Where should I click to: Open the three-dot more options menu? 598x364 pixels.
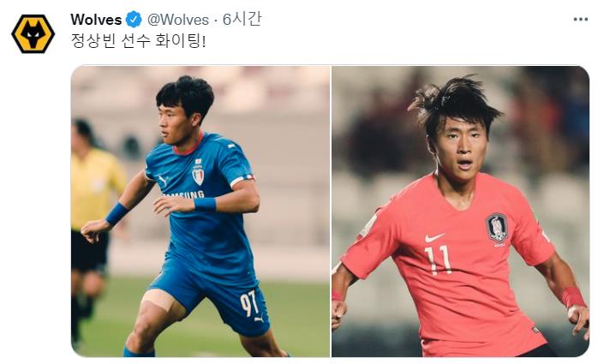581,20
